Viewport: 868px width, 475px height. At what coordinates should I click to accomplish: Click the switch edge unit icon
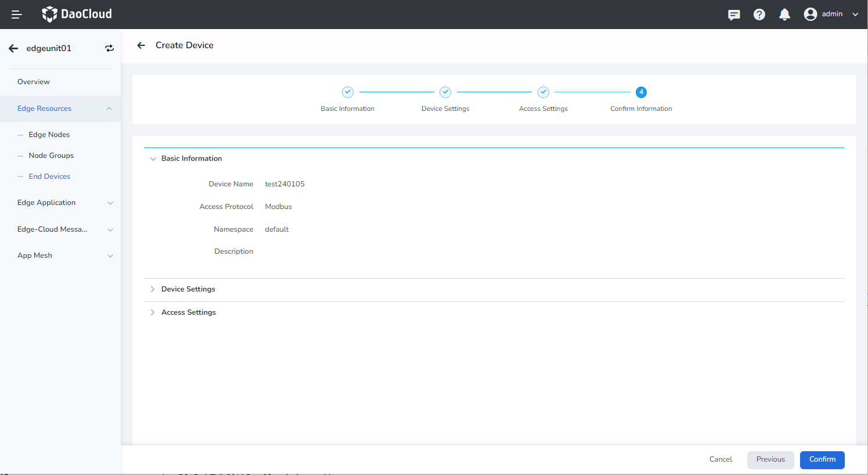(109, 48)
